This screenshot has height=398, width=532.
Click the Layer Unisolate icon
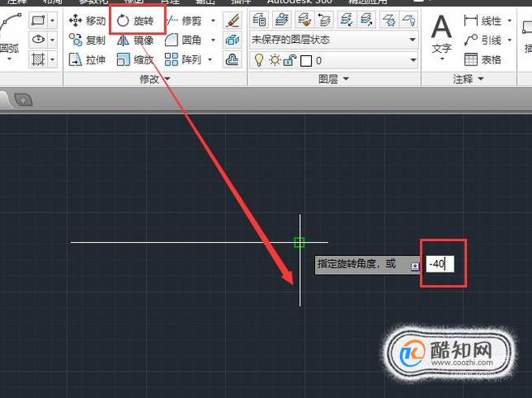[367, 20]
